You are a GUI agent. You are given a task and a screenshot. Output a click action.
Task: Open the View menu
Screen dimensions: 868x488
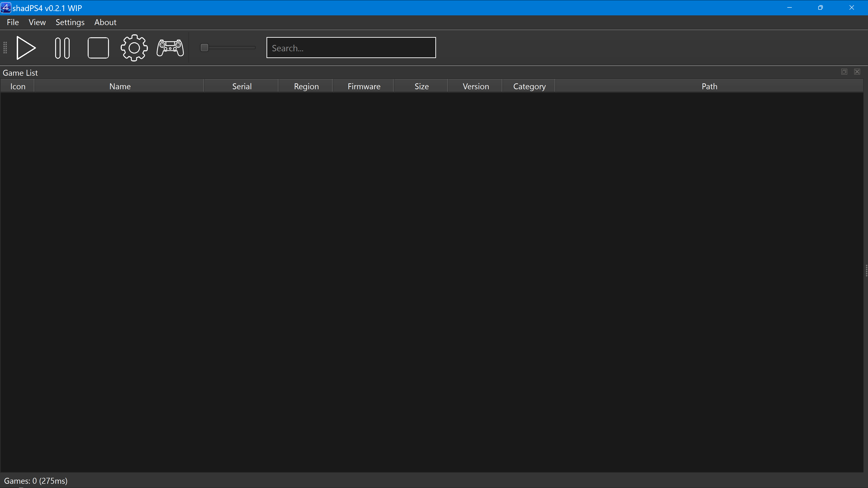(37, 22)
